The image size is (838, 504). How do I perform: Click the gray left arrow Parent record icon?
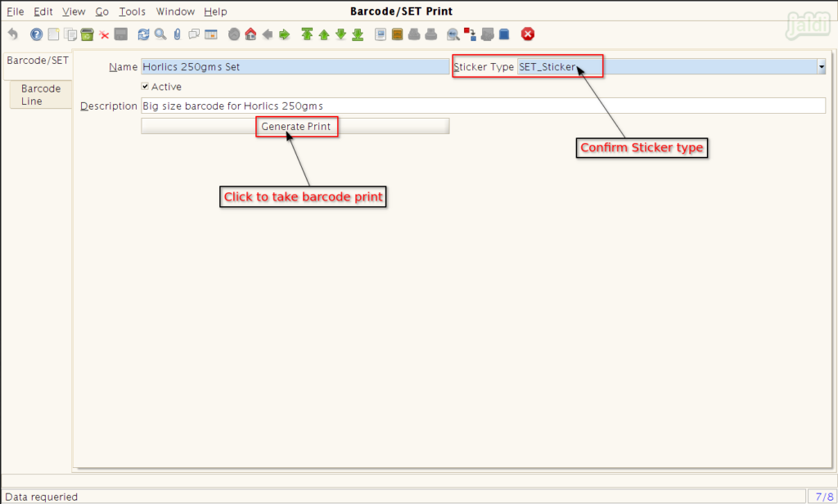point(268,34)
